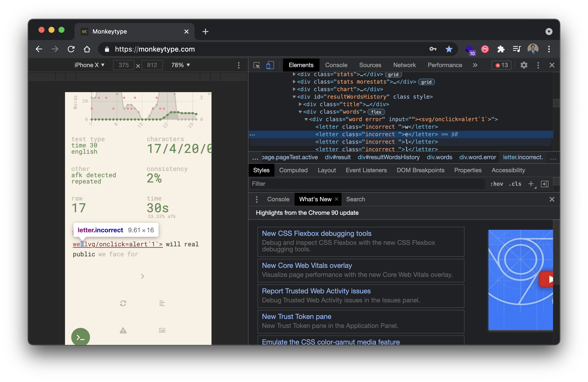Viewport: 588px width, 382px height.
Task: Star the page as a bookmark
Action: pos(449,49)
